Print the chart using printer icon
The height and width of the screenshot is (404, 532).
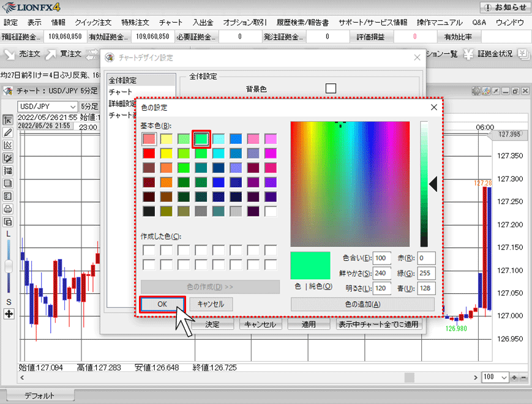8,209
